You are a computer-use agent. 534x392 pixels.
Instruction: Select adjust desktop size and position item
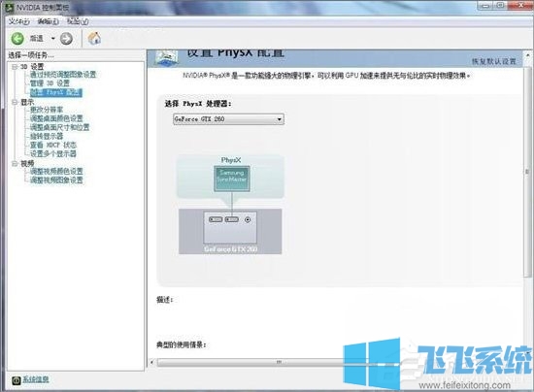[x=60, y=127]
